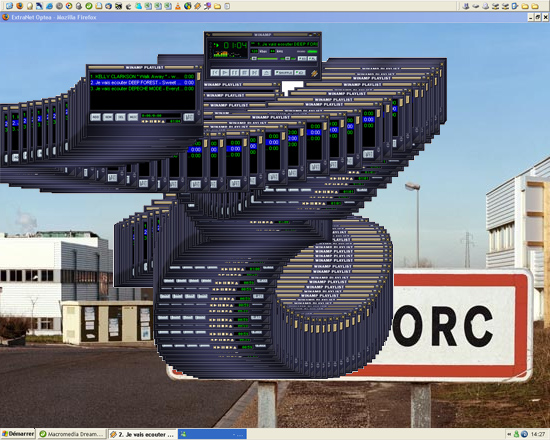Click the Show Desktop quick launch icon
This screenshot has width=550, height=440.
(9, 6)
